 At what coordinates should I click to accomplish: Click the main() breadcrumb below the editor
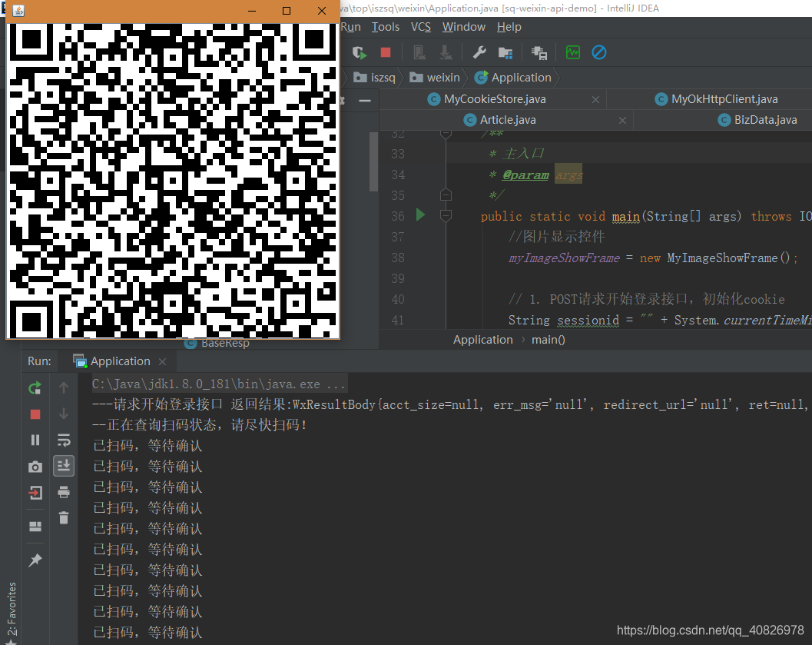point(548,340)
